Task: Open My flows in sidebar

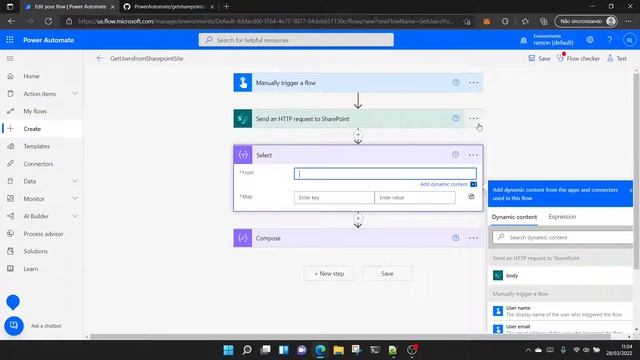Action: (35, 111)
